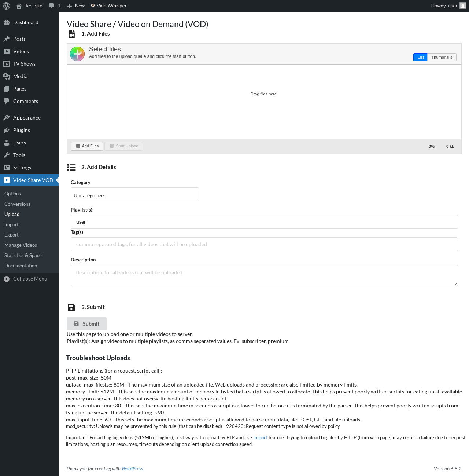The height and width of the screenshot is (476, 469).
Task: Focus the Tag(s) input field
Action: pos(264,244)
